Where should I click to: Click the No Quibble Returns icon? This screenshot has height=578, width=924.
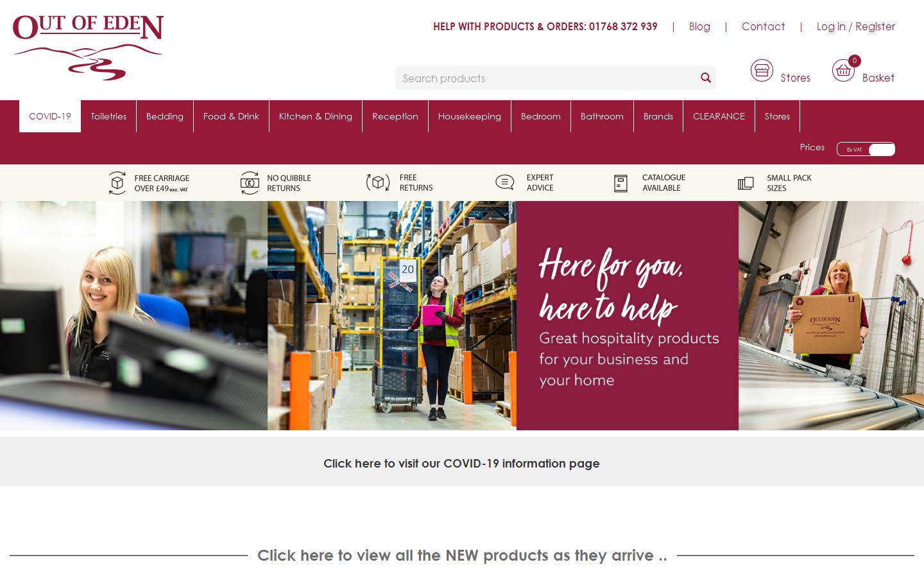250,183
